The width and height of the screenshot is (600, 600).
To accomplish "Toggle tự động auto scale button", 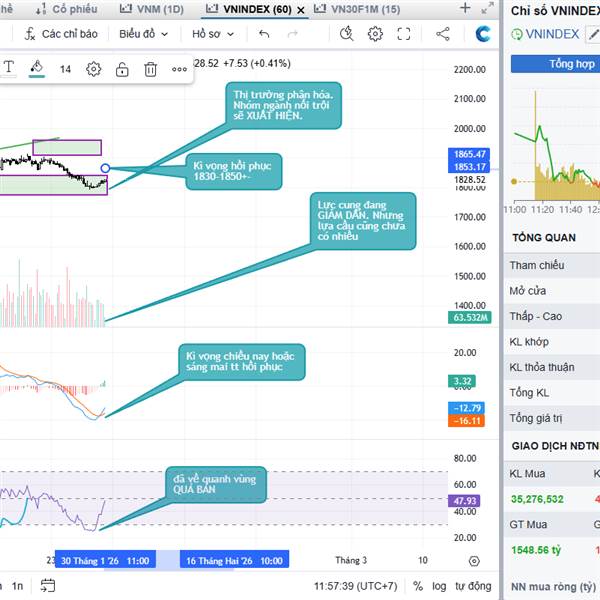I will (x=473, y=586).
